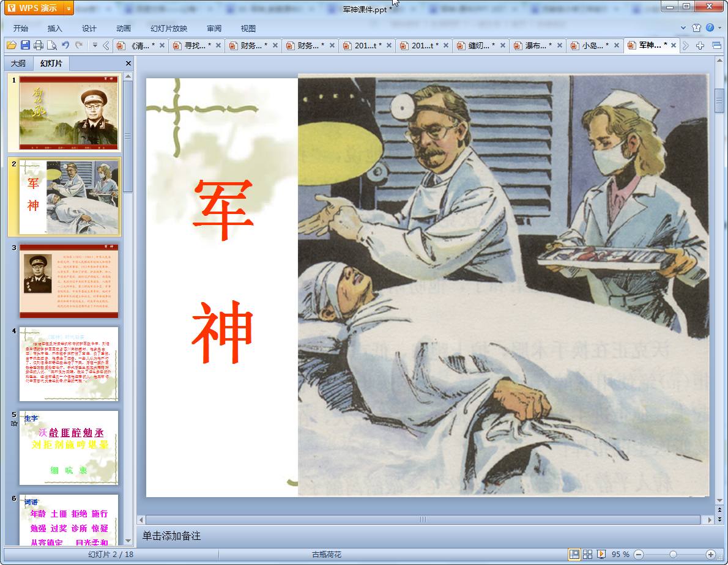Select slide 6 词语 thumbnail

pos(69,520)
